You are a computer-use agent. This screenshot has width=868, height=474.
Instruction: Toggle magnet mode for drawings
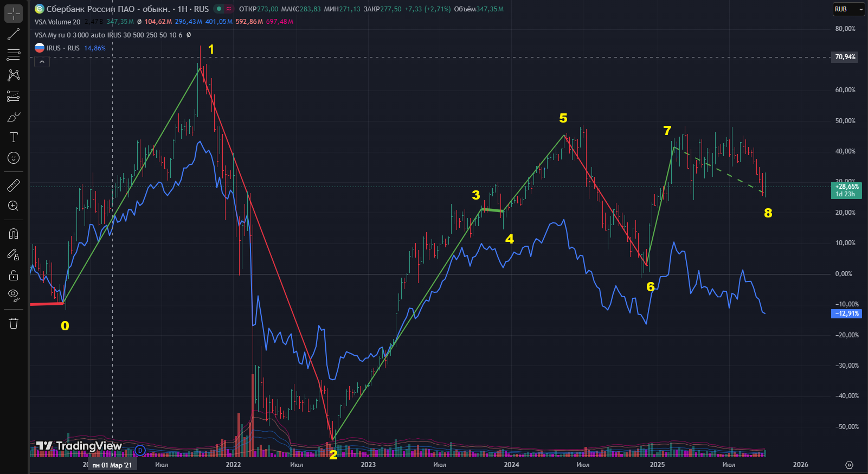click(14, 234)
